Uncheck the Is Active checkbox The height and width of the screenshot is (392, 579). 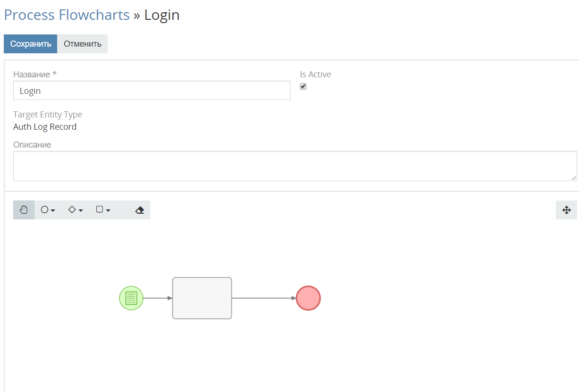click(303, 86)
